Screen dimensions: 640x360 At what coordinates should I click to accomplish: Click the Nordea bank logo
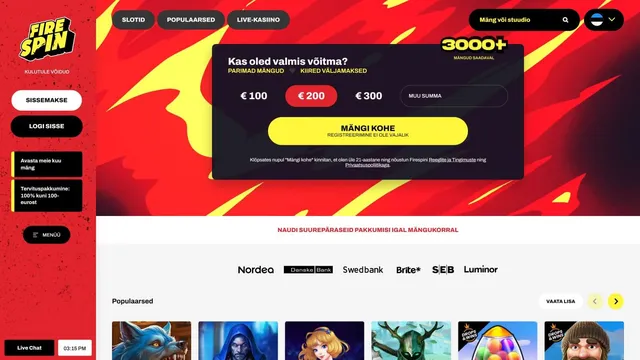point(256,270)
